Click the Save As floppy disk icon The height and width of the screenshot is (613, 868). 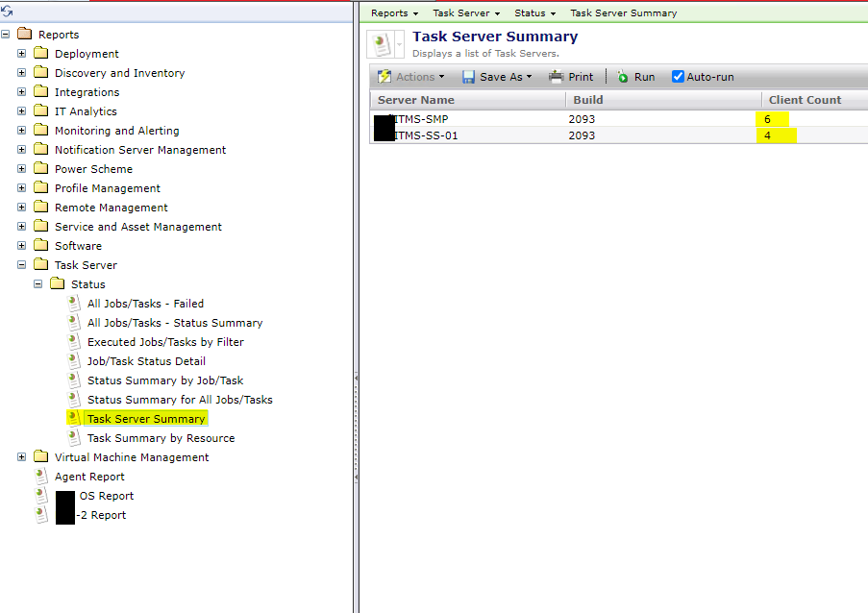(468, 77)
